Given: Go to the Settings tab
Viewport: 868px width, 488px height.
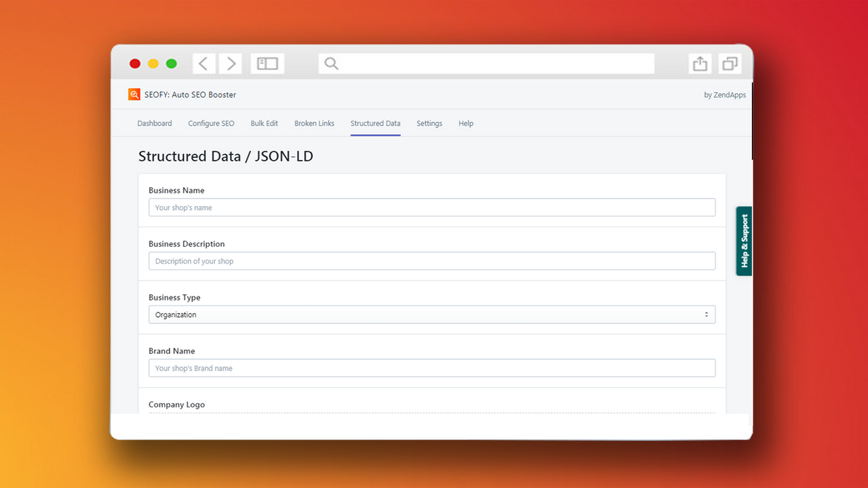Looking at the screenshot, I should tap(429, 123).
